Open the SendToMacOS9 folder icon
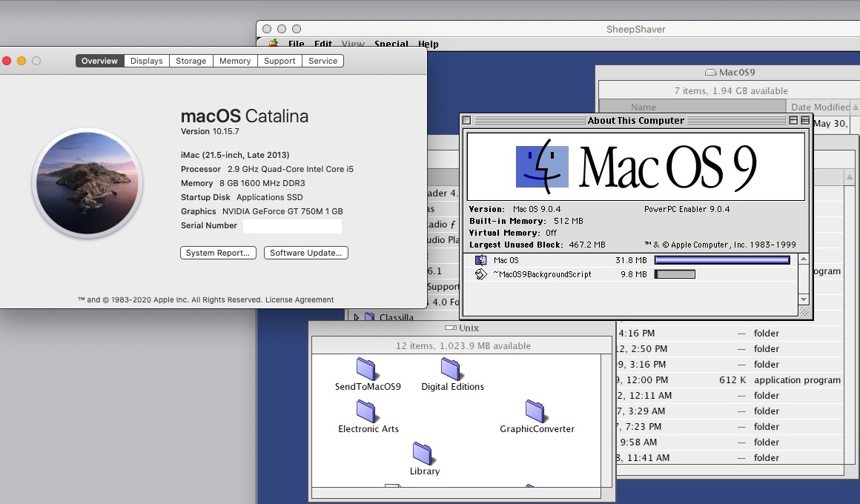860x504 pixels. 365,369
